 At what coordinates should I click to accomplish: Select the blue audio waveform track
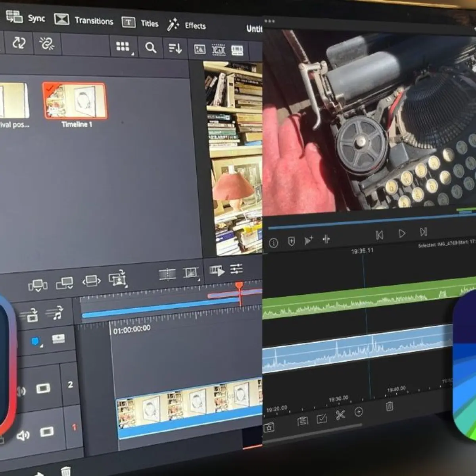[357, 349]
